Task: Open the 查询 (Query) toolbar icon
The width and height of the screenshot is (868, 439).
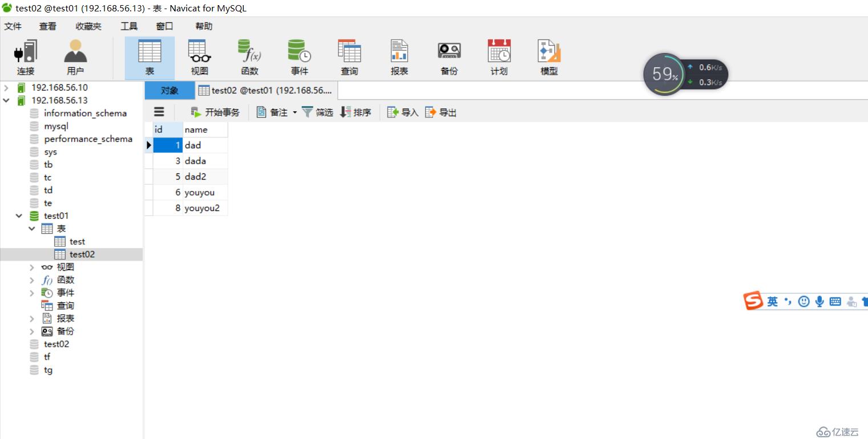Action: coord(349,58)
